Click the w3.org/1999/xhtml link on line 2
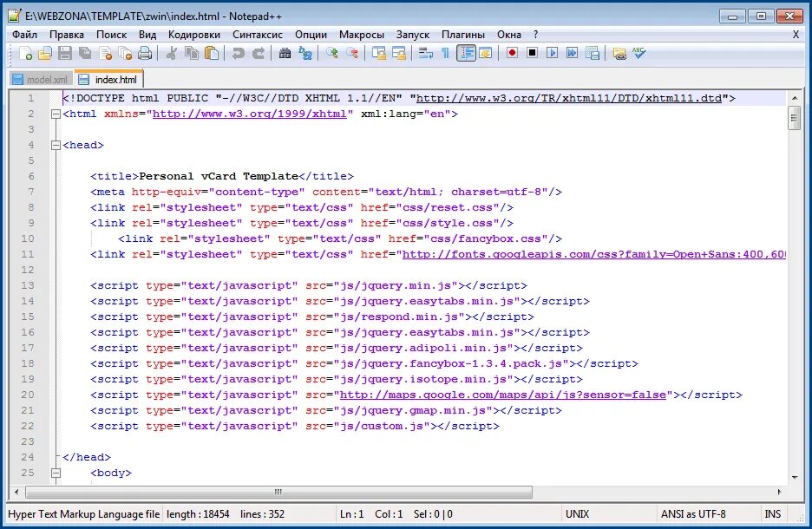 click(249, 114)
